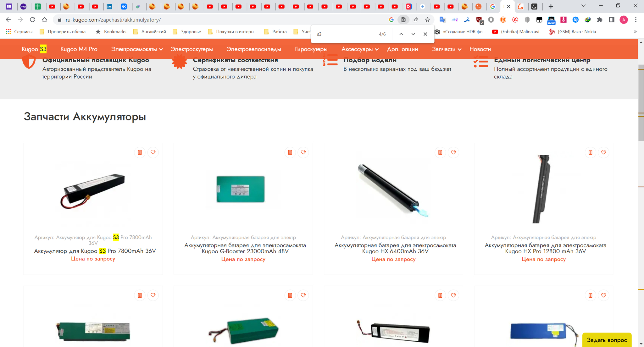The width and height of the screenshot is (644, 347).
Task: Add Kugoo S3 Pro battery to favorites
Action: pos(153,152)
